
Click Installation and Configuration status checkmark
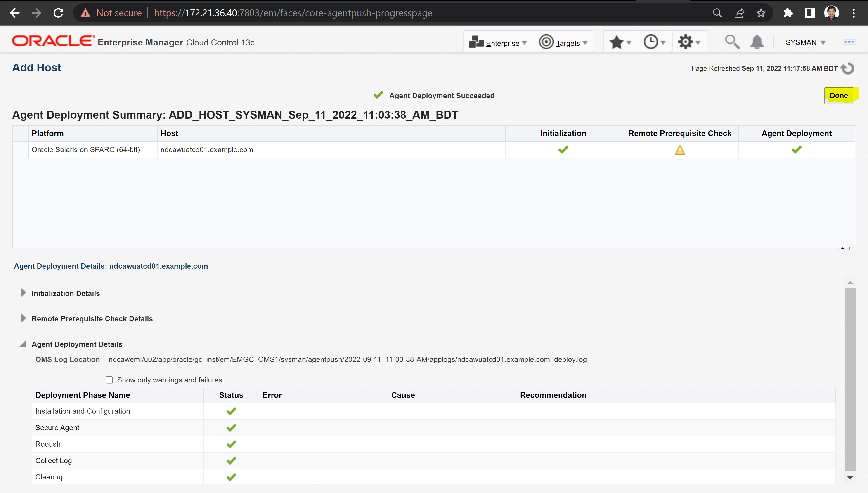[x=231, y=411]
